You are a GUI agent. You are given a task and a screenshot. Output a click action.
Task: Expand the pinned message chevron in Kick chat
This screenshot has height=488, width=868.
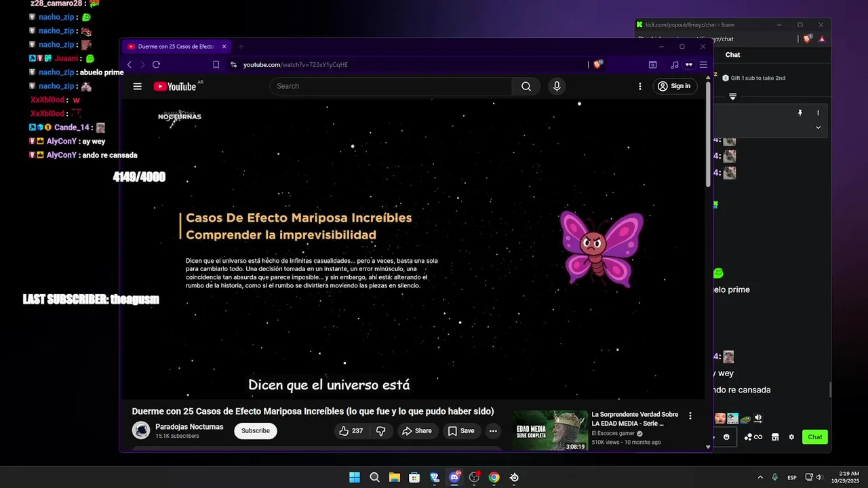pyautogui.click(x=818, y=127)
